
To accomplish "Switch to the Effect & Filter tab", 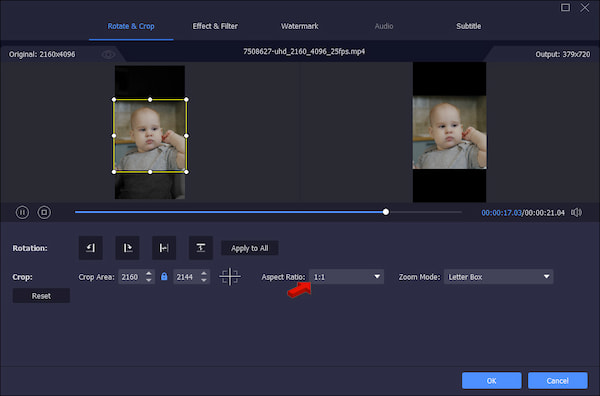I will [215, 26].
